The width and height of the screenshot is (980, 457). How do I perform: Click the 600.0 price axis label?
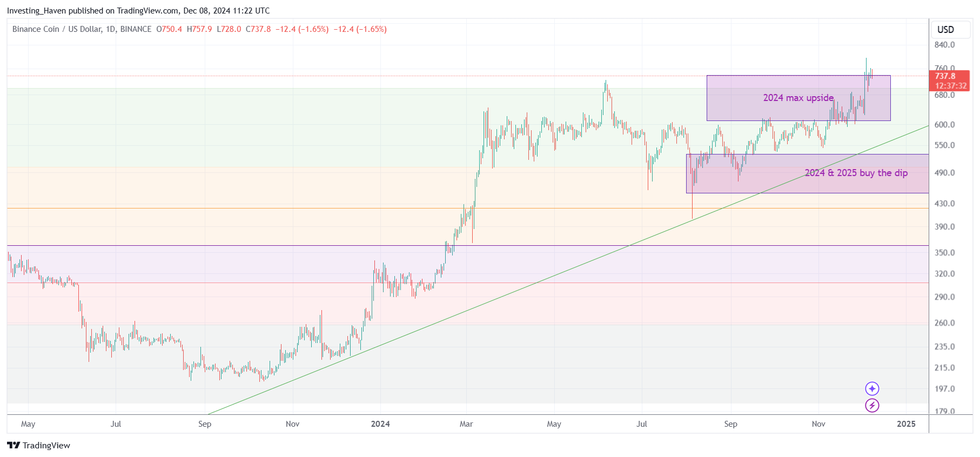point(944,125)
